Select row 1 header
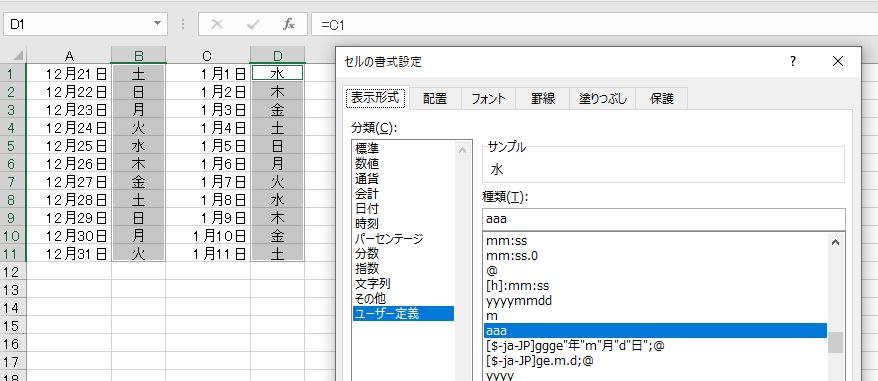 click(12, 73)
